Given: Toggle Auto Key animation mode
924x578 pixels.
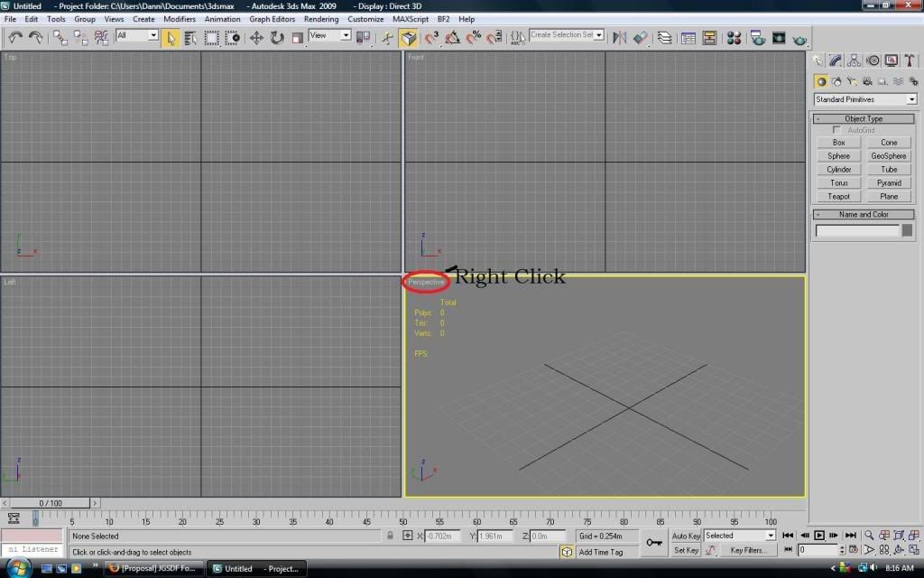Looking at the screenshot, I should 686,536.
